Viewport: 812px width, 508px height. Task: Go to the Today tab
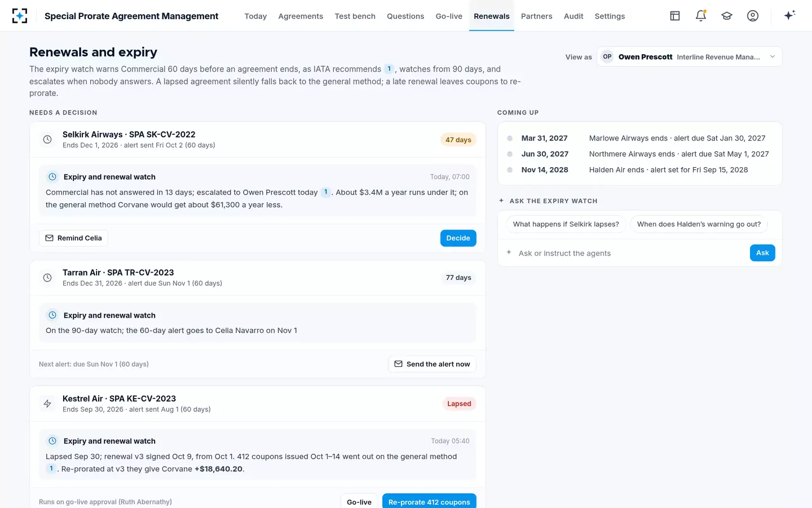255,16
